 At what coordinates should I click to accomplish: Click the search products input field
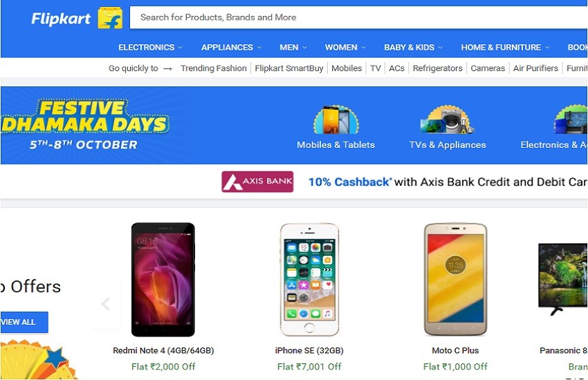tap(358, 17)
